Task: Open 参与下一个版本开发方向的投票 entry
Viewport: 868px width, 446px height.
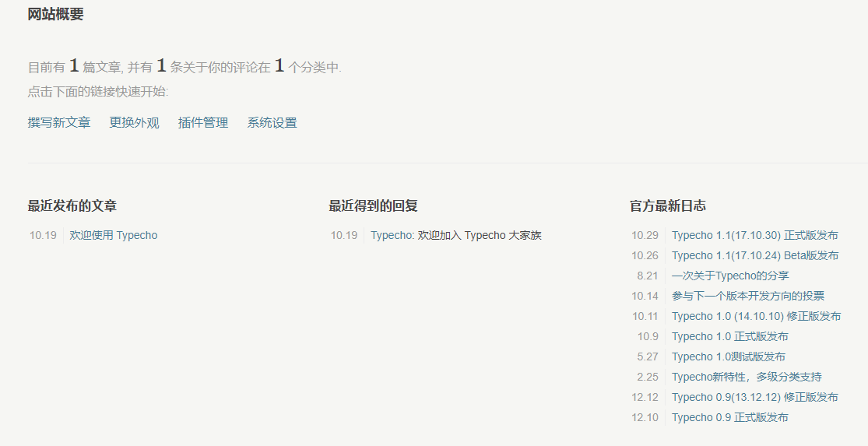Action: point(747,297)
